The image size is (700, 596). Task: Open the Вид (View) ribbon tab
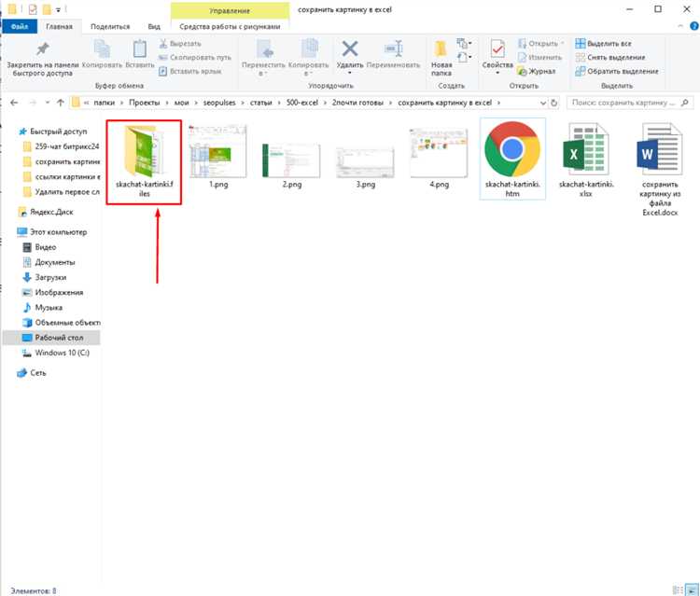[154, 26]
